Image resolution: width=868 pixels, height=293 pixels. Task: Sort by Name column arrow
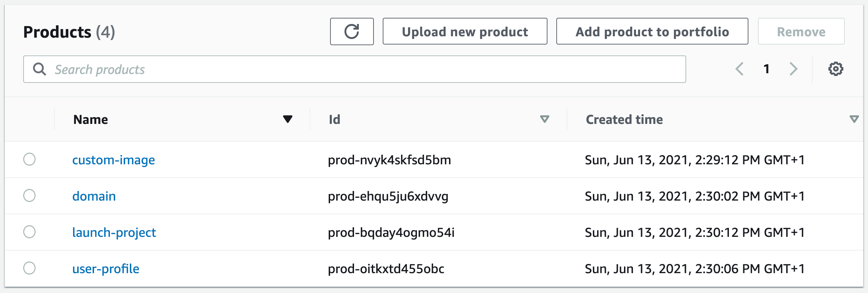288,119
